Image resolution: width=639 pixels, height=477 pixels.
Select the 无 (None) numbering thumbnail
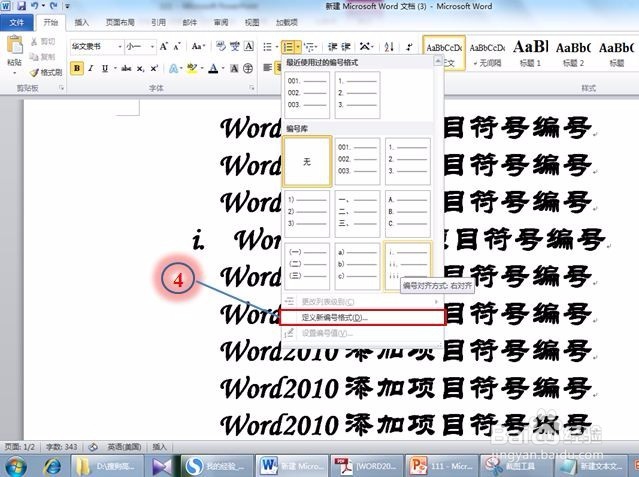coord(307,161)
